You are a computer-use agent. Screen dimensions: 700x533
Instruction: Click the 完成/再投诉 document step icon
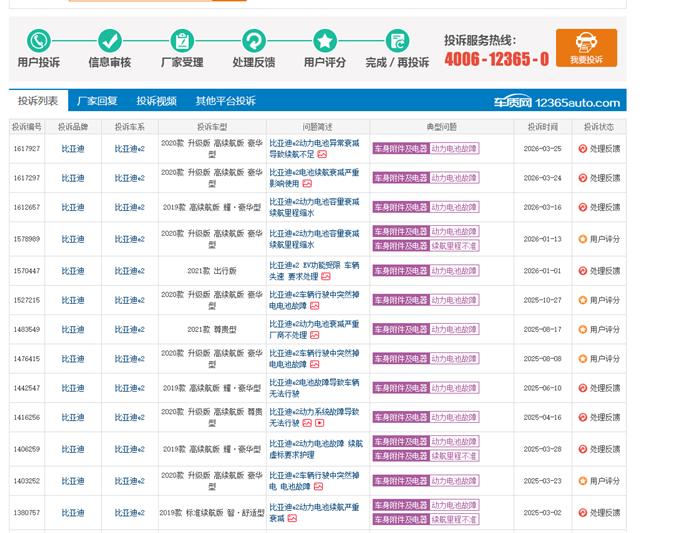[x=397, y=41]
